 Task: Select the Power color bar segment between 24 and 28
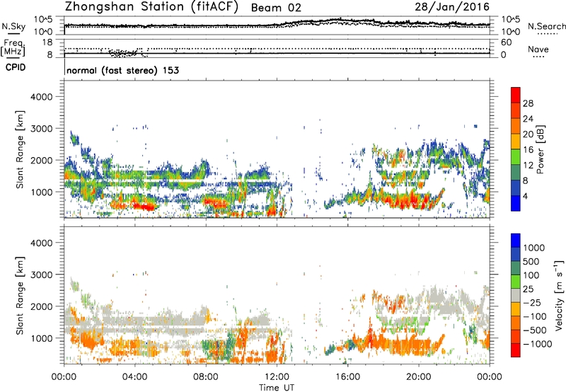pyautogui.click(x=516, y=110)
